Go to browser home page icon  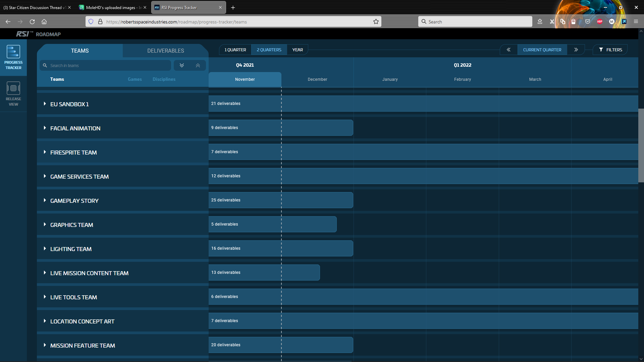44,22
